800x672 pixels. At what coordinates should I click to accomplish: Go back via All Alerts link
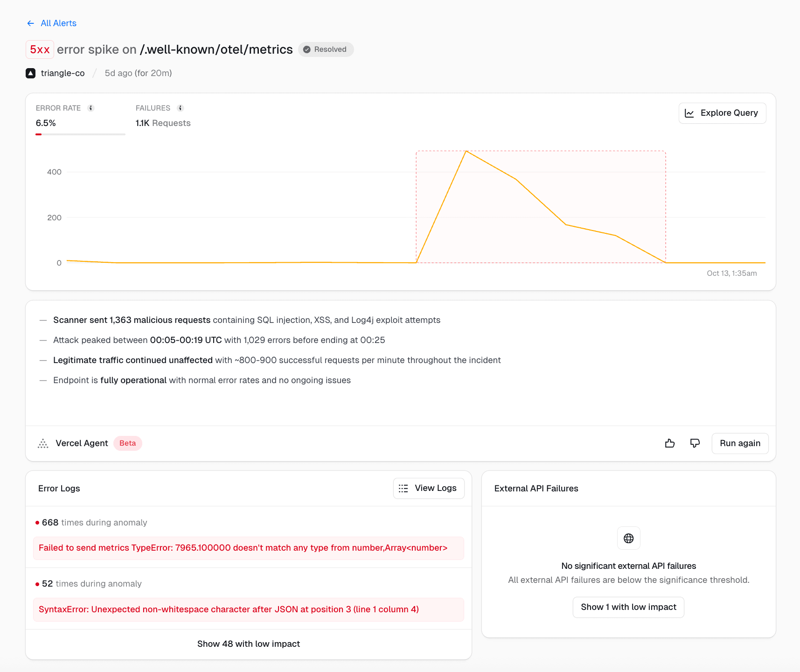[x=58, y=23]
